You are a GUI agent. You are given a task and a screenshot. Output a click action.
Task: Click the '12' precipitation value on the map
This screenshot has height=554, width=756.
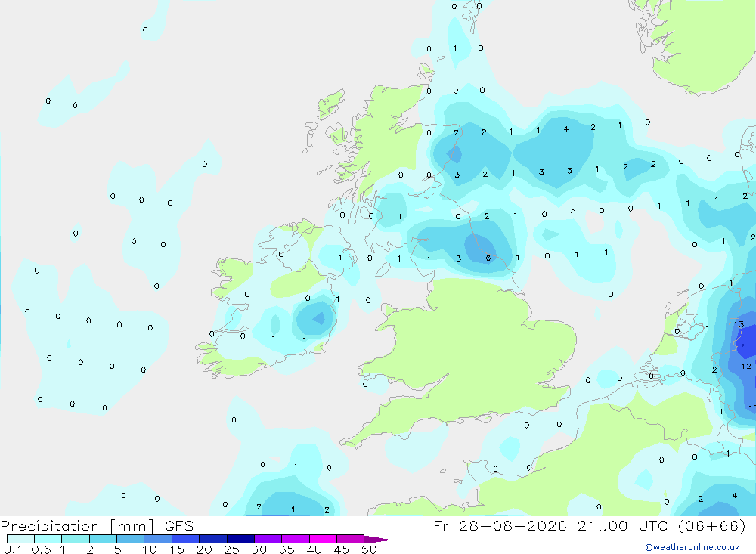point(746,366)
